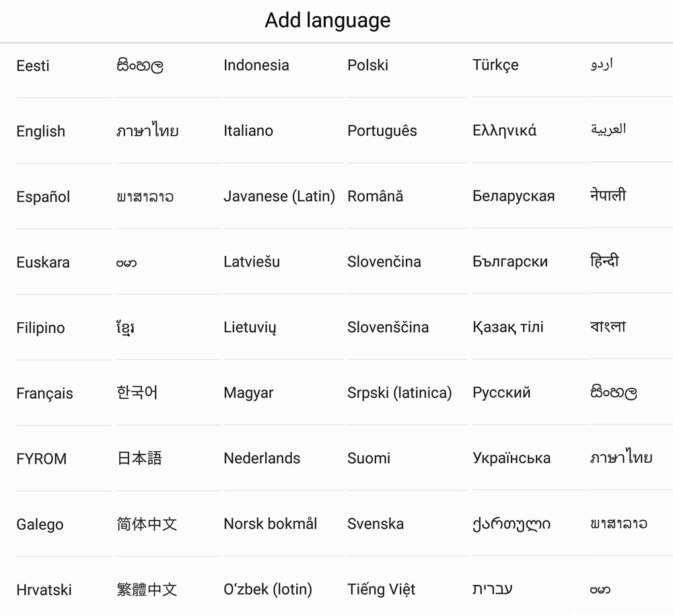Tap the Français language option
Screen dimensions: 673x616
pos(44,393)
